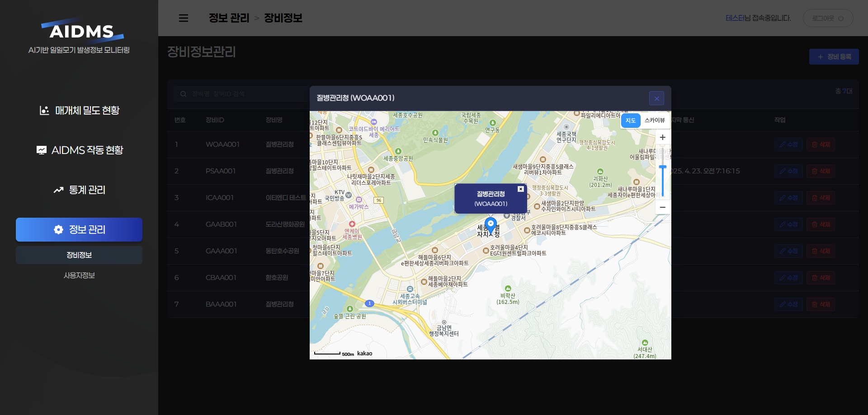Click 메가박스 icon on map
Viewport: 868px width, 415px height.
359,200
